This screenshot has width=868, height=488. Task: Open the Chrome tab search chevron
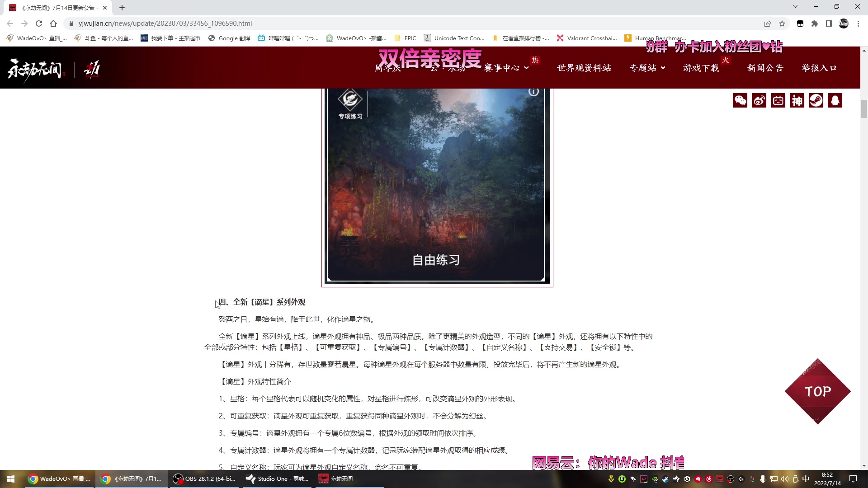point(795,7)
